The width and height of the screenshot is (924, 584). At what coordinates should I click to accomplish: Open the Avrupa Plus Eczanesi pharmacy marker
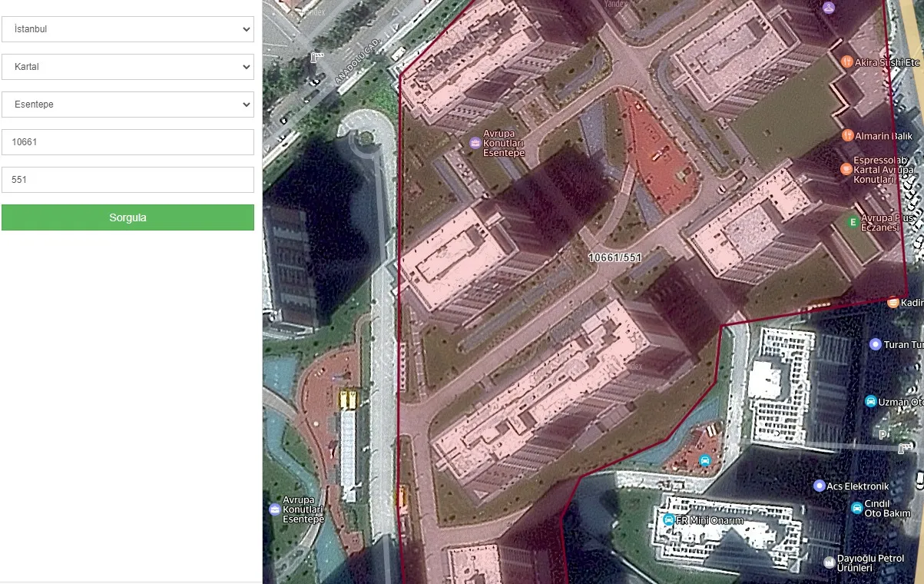pyautogui.click(x=852, y=222)
